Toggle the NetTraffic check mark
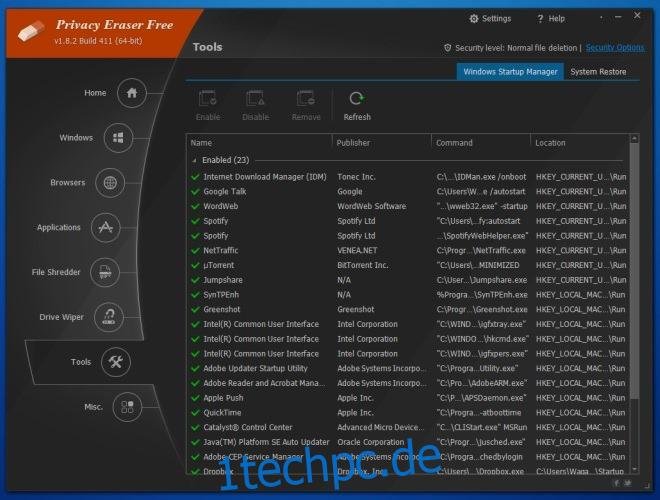The image size is (660, 500). pos(195,250)
